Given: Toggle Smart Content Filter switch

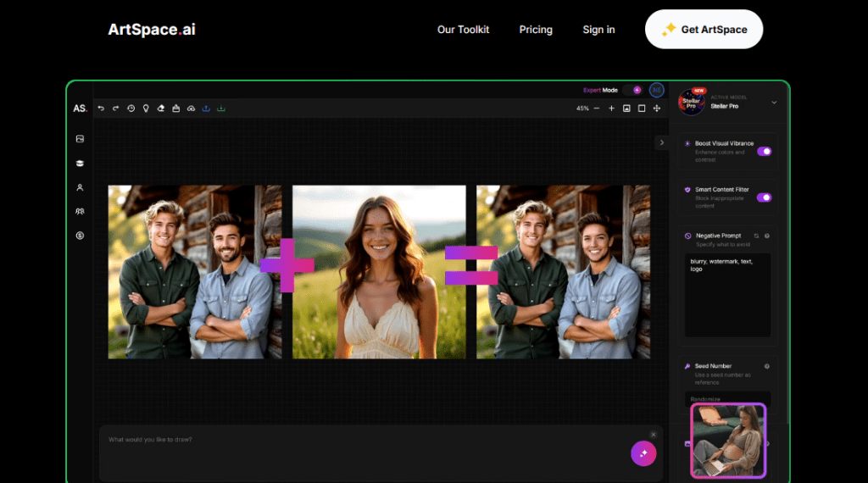Looking at the screenshot, I should pos(764,197).
